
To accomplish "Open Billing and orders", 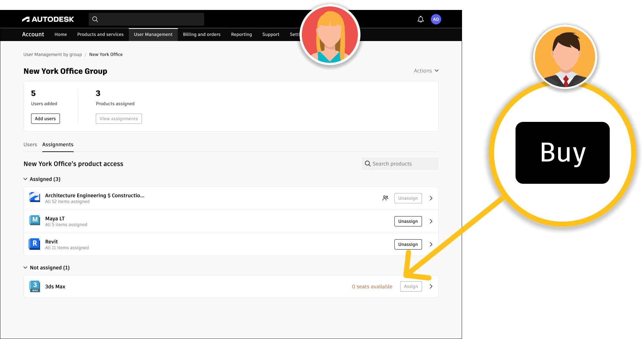I will point(202,34).
